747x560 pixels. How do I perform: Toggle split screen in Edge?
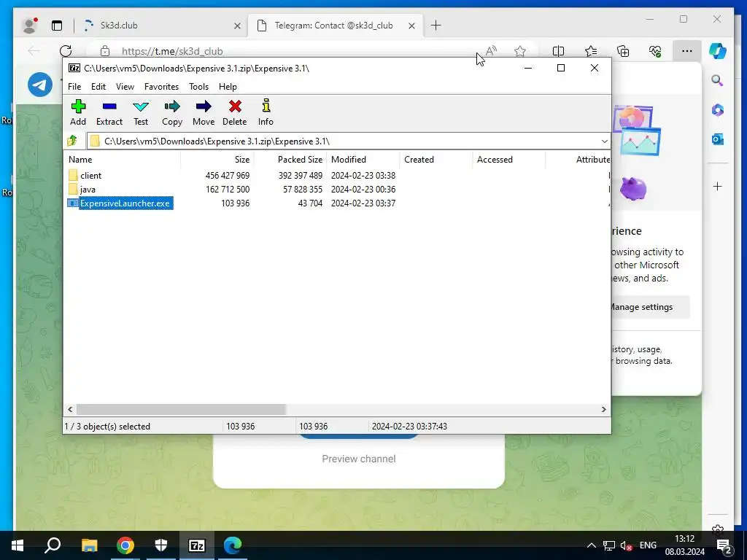(x=558, y=50)
